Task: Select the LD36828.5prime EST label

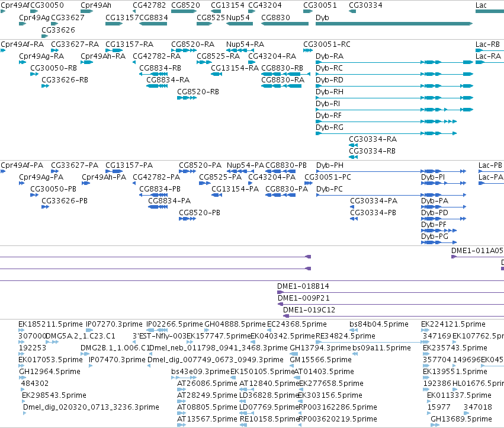Action: [269, 395]
